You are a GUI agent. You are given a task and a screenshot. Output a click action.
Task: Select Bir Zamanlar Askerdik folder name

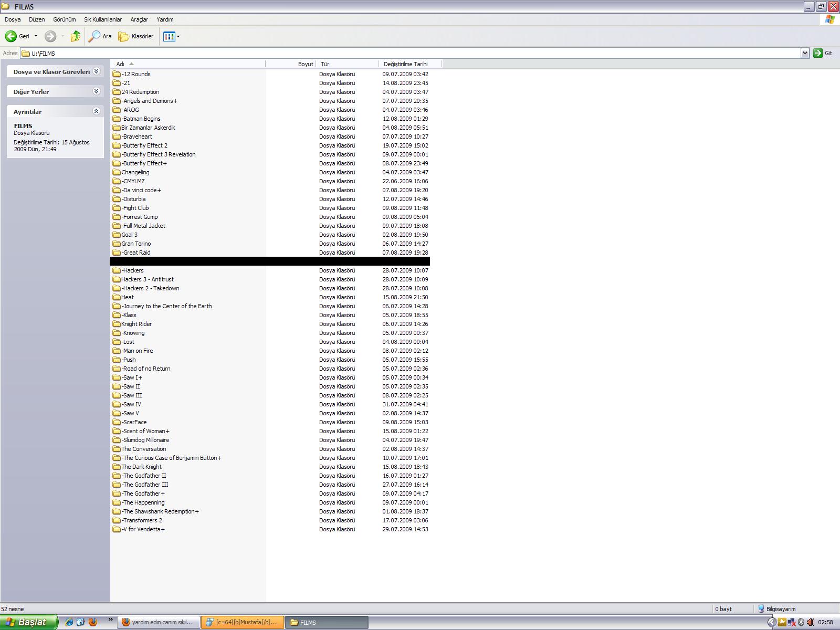148,128
